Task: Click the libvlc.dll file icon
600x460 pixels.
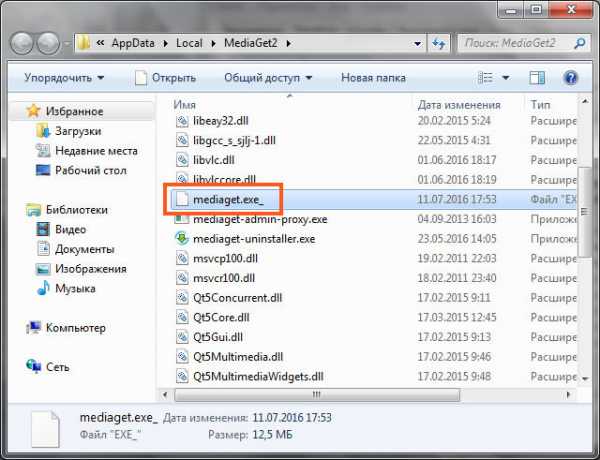Action: pyautogui.click(x=182, y=160)
